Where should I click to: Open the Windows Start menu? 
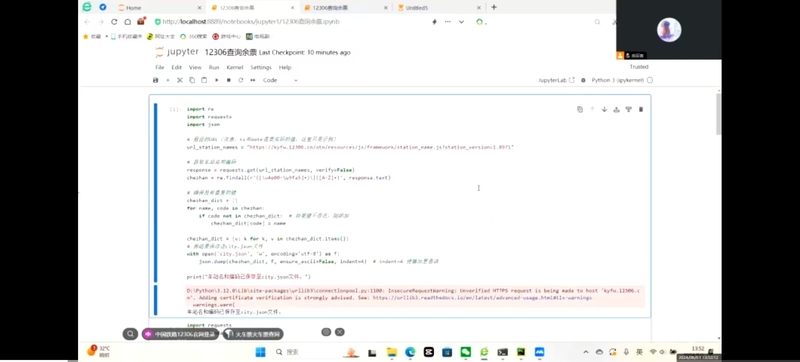[x=260, y=352]
